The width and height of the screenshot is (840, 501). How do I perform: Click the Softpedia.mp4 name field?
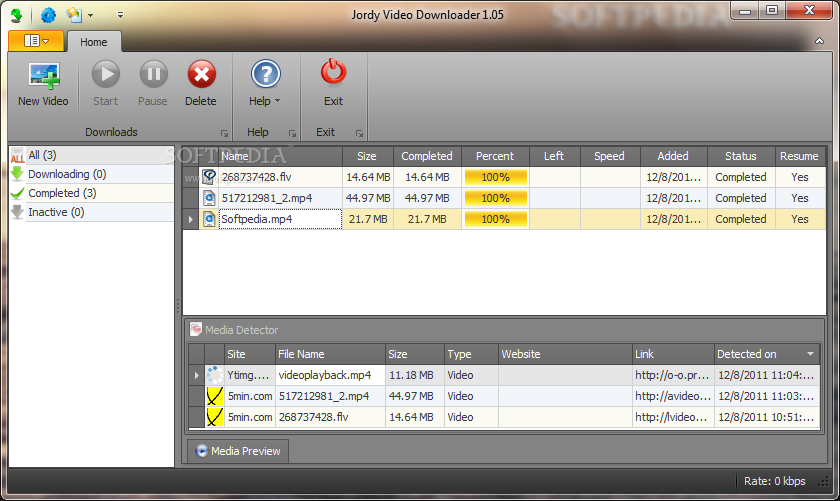pos(280,219)
